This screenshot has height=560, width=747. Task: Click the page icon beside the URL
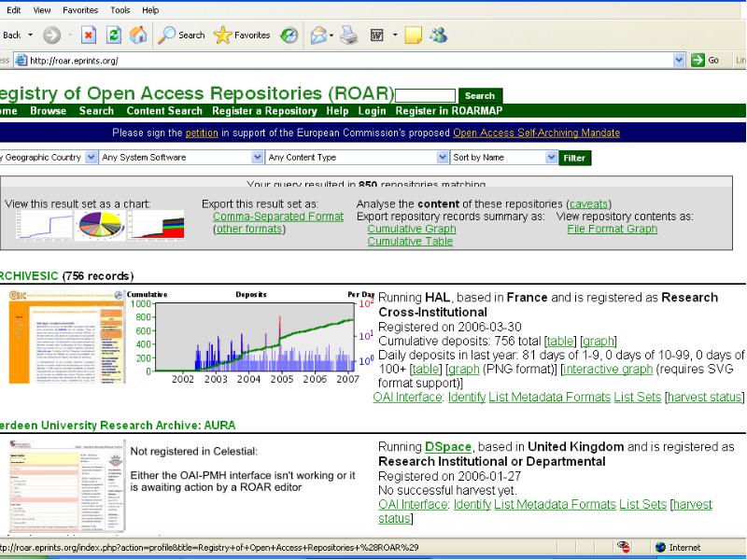[x=21, y=61]
